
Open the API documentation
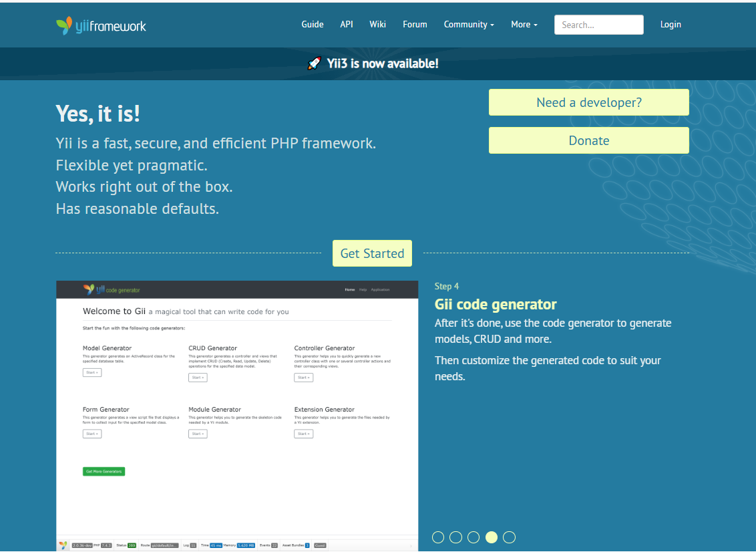[347, 25]
